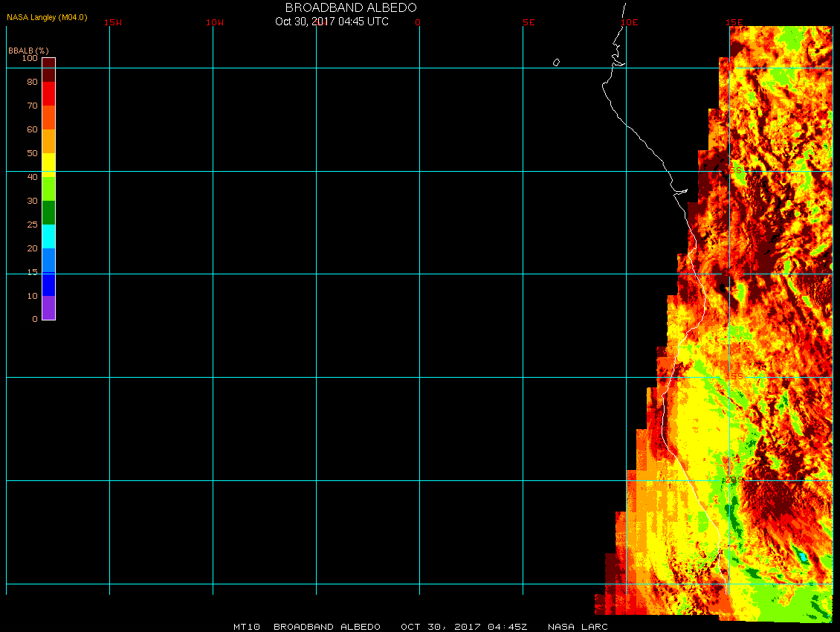Select the 5E longitude label
The height and width of the screenshot is (632, 840).
coord(529,22)
